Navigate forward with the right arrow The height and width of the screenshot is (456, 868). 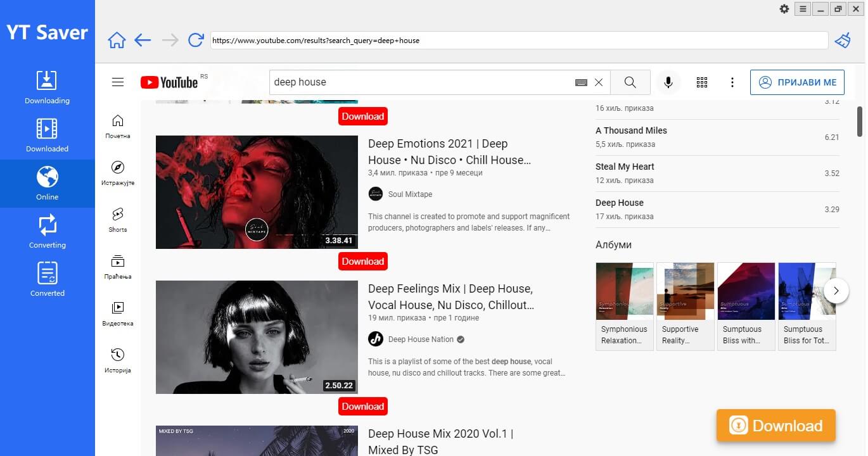[170, 41]
